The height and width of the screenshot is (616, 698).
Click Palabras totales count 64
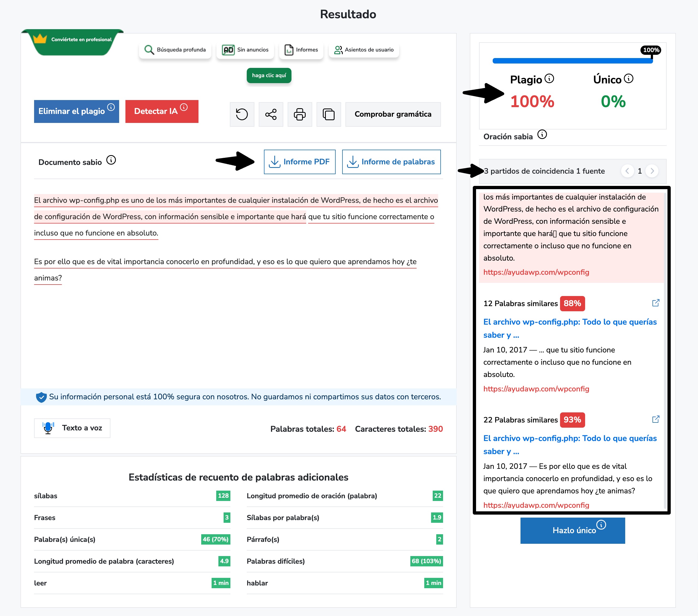click(341, 429)
